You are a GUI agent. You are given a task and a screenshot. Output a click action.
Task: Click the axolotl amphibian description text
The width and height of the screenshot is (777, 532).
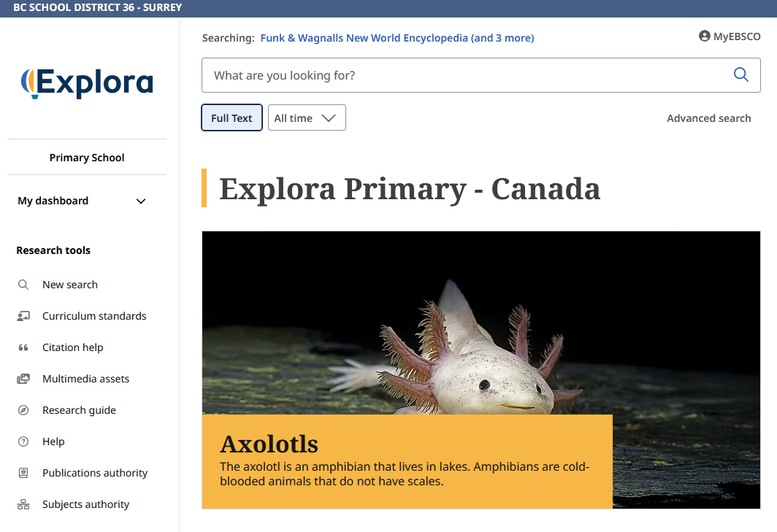click(405, 474)
